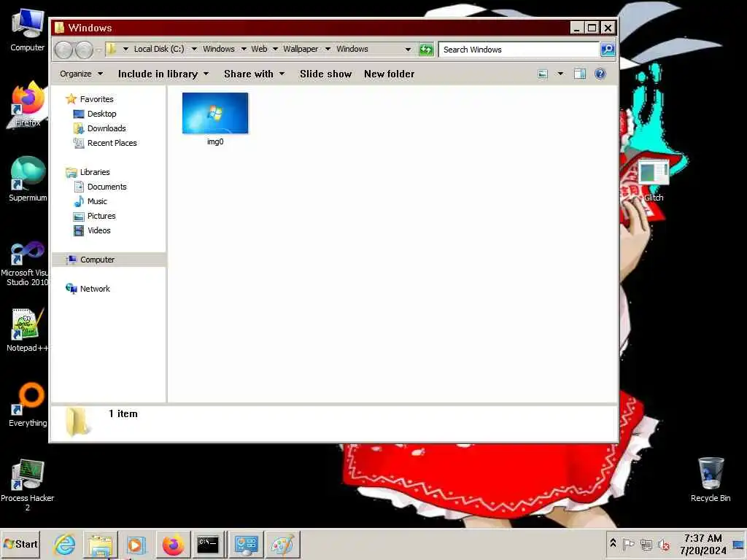Select Libraries in the navigation pane
Screen dimensions: 747x560
point(95,172)
